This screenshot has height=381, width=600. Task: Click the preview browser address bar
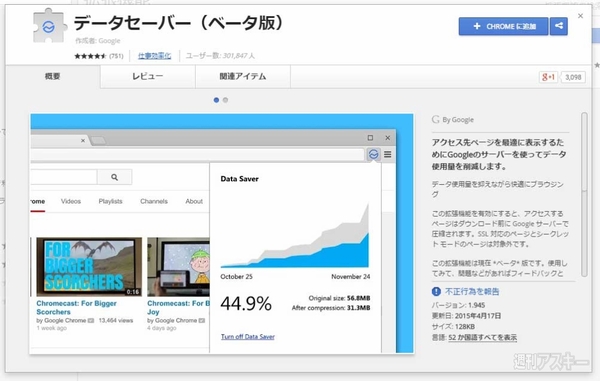click(197, 155)
